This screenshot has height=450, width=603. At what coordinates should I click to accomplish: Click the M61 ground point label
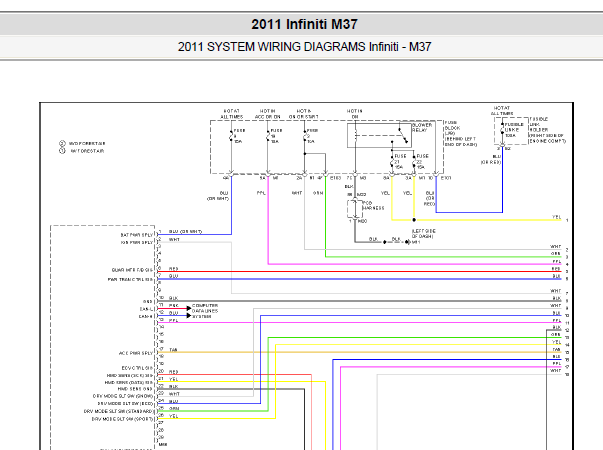pyautogui.click(x=416, y=242)
